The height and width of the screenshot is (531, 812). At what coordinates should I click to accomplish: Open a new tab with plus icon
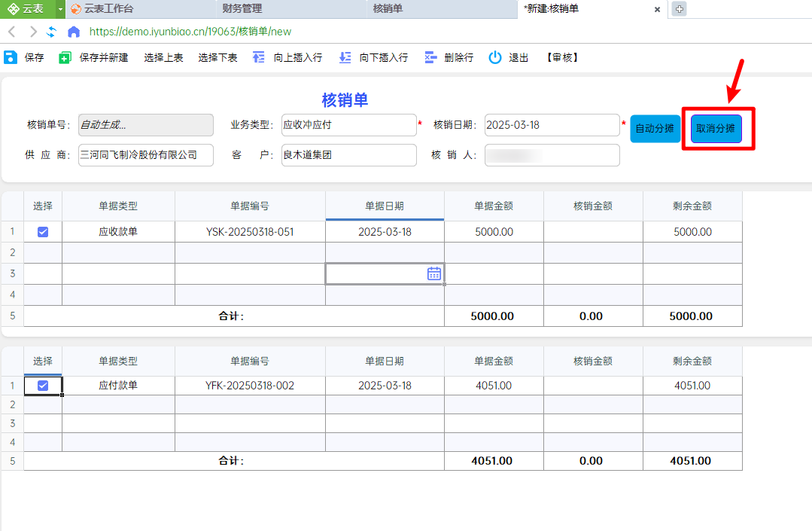coord(680,9)
